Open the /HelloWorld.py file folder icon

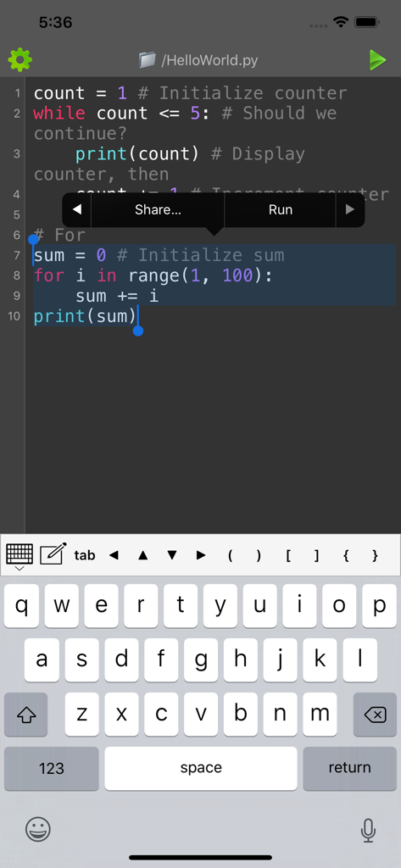[148, 60]
